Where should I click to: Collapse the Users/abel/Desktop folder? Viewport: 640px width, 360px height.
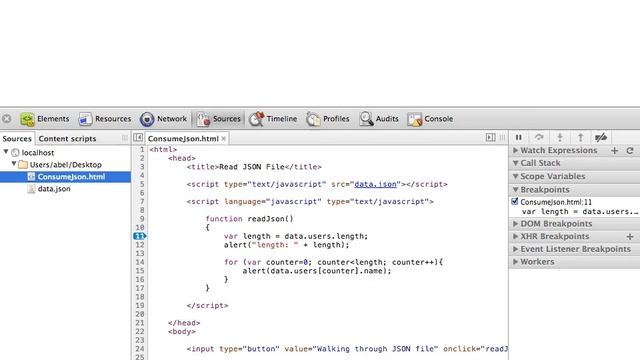tap(14, 164)
